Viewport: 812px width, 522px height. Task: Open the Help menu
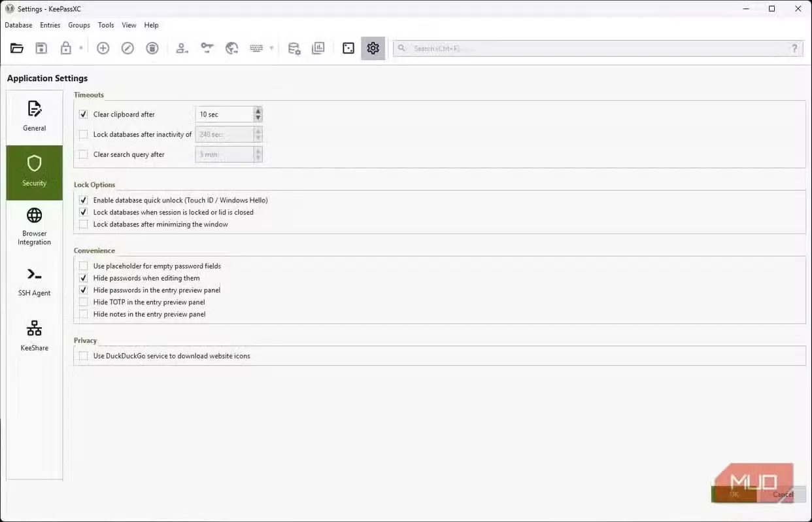click(x=151, y=25)
